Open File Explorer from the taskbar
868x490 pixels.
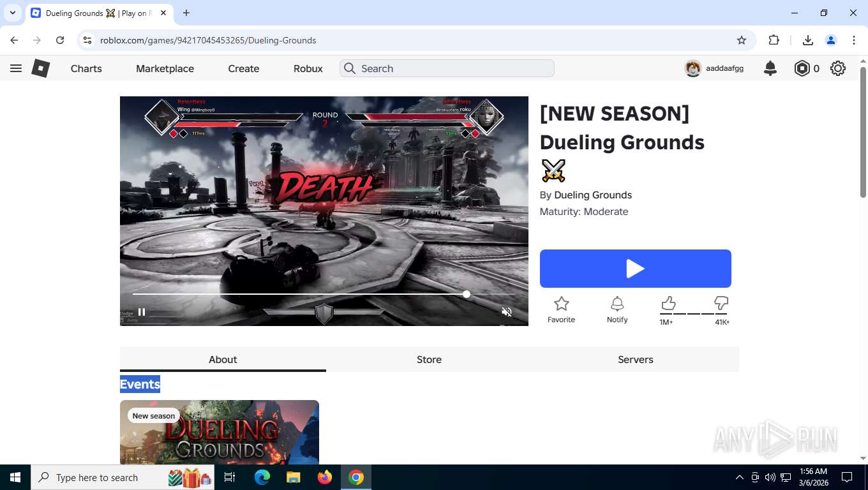pos(293,477)
